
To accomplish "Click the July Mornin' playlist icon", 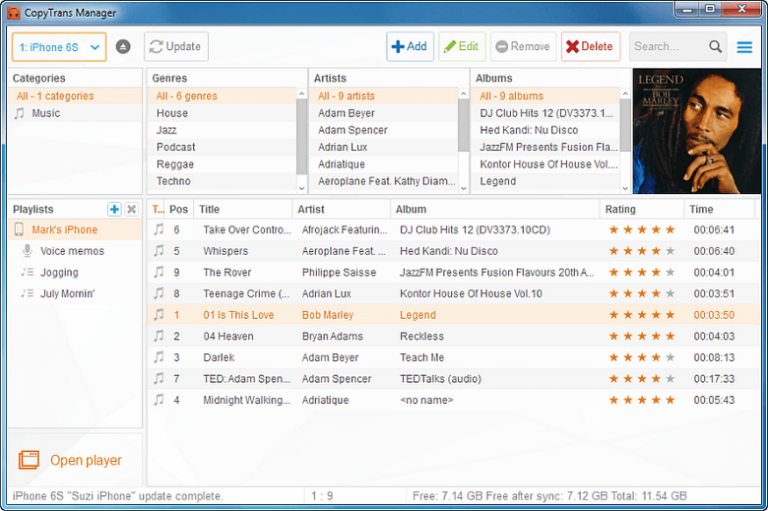I will click(27, 293).
